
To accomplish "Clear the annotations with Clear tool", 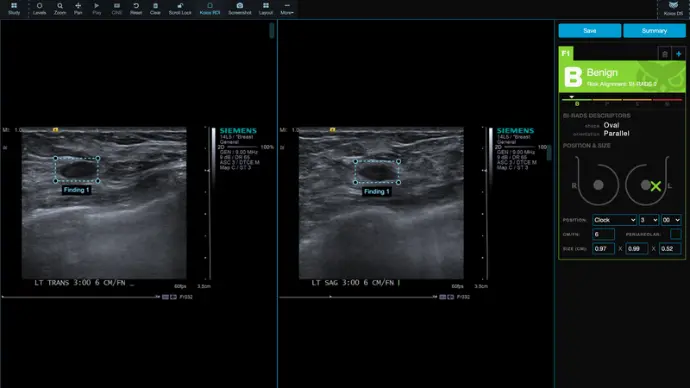I will click(155, 8).
